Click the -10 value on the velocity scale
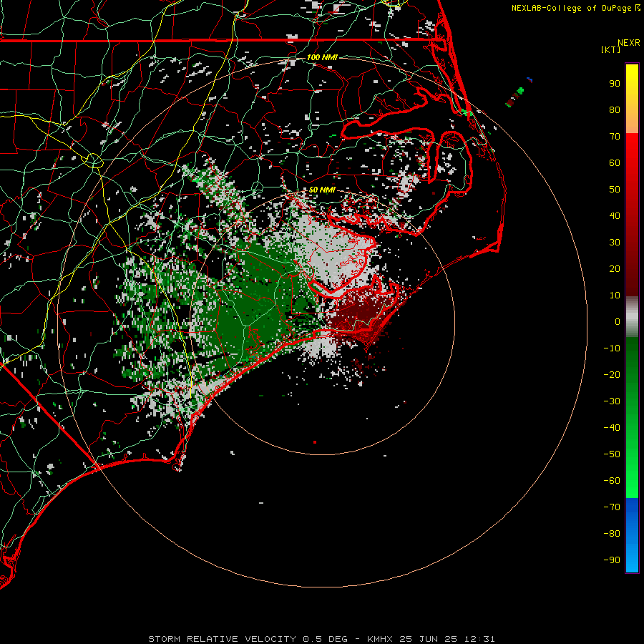Viewport: 644px width, 644px height. [612, 348]
